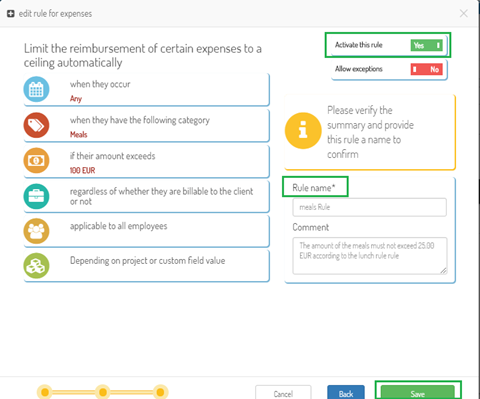Click the green cubes project icon
Viewport: 480px width, 399px height.
pos(36,266)
